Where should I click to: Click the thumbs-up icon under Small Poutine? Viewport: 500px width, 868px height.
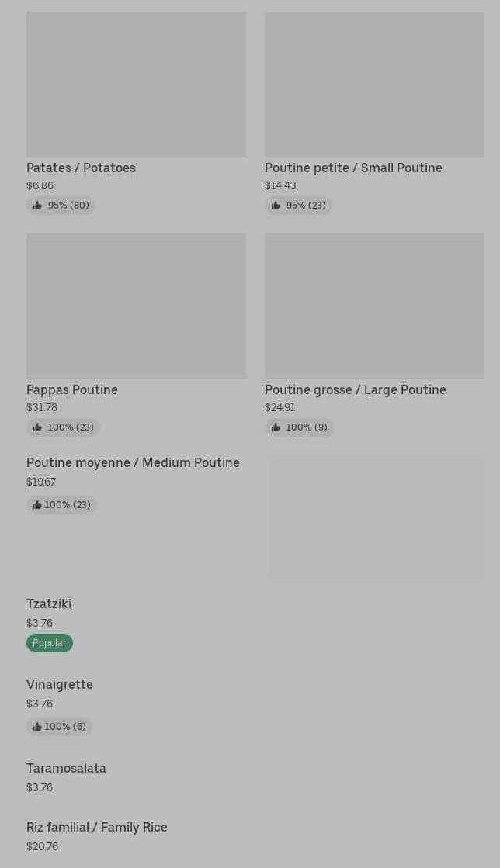(x=276, y=206)
